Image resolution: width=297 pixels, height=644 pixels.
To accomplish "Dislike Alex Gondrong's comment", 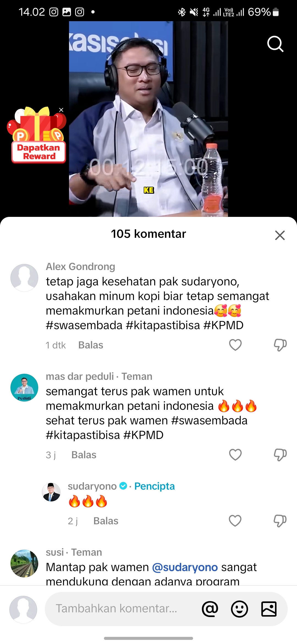I will point(280,345).
